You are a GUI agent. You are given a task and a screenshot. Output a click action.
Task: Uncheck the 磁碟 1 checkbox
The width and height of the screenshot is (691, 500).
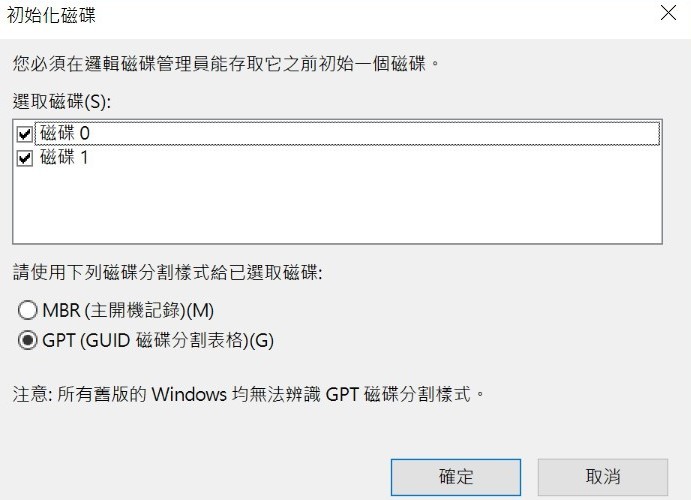(25, 157)
